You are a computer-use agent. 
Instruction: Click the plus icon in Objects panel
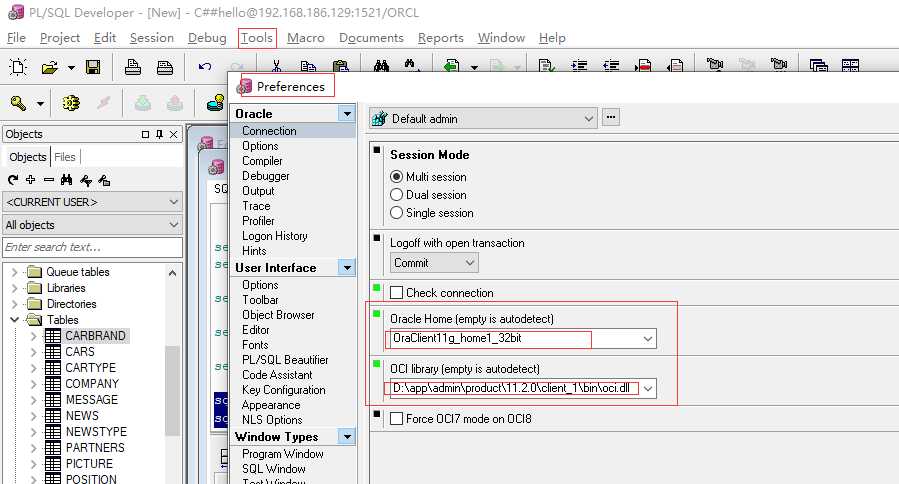coord(31,180)
